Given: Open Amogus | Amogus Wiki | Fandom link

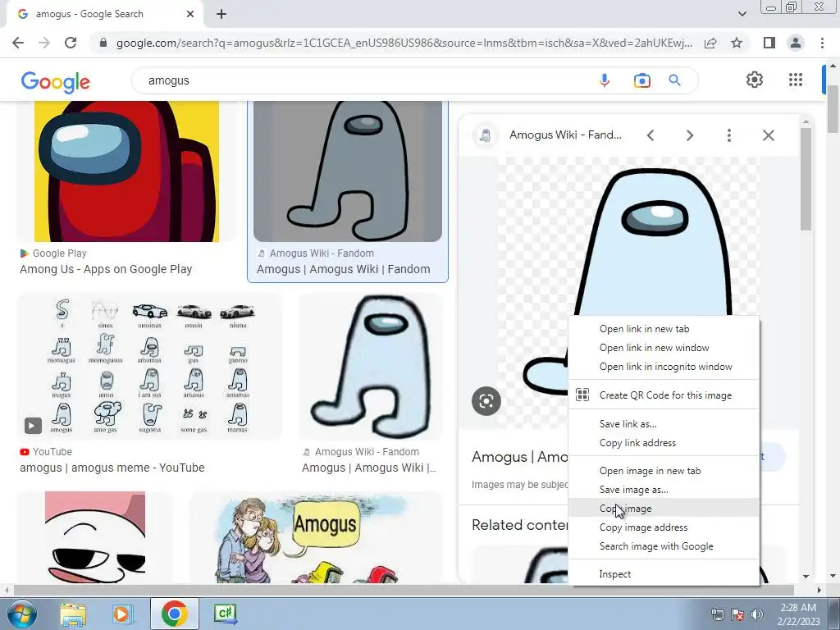Looking at the screenshot, I should tap(343, 269).
